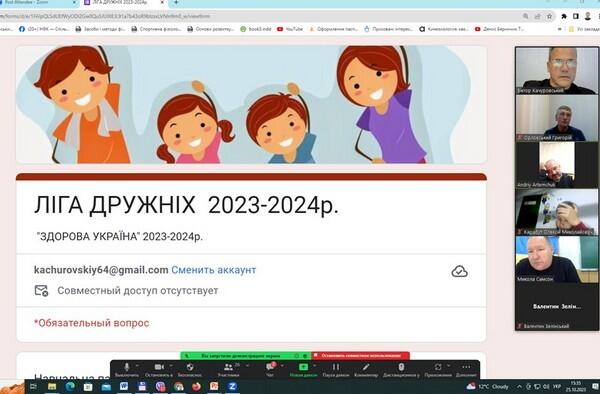The height and width of the screenshot is (394, 600).
Task: Open Zoom from the Windows taskbar
Action: (232, 387)
